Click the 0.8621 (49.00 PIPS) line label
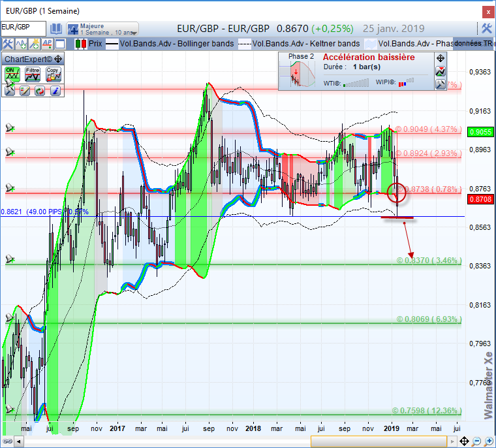This screenshot has width=496, height=448. [44, 212]
